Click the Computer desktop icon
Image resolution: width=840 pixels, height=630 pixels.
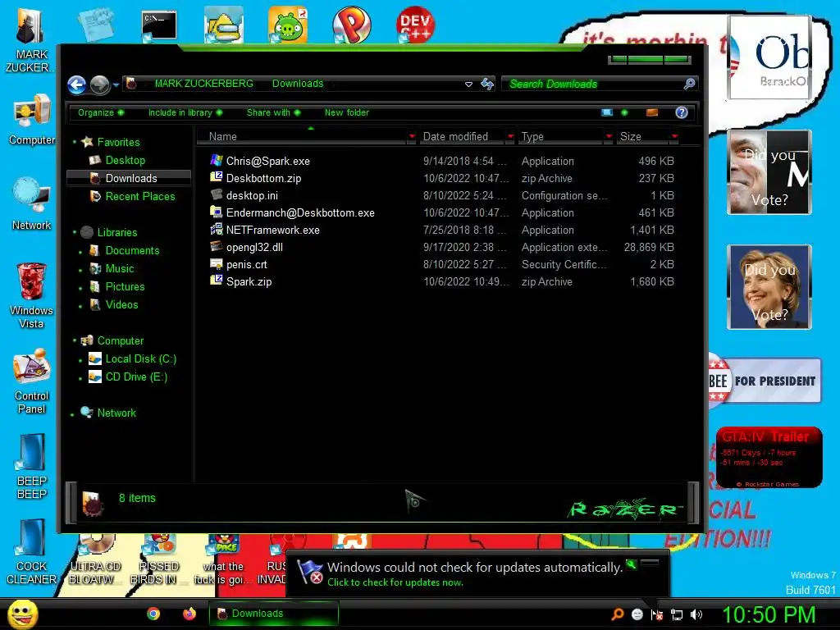tap(32, 120)
